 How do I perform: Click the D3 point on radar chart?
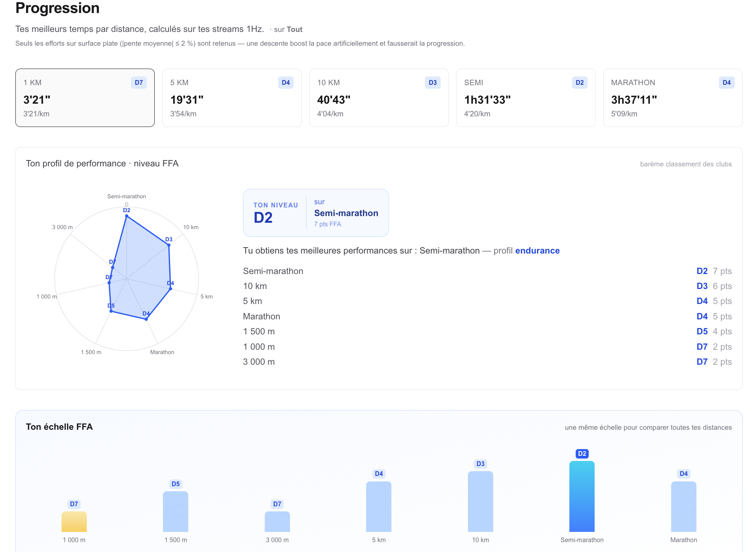coord(169,245)
